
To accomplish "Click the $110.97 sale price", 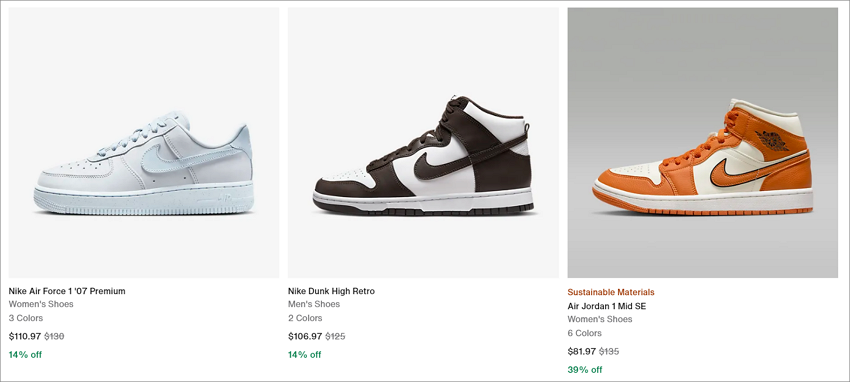I will 25,336.
